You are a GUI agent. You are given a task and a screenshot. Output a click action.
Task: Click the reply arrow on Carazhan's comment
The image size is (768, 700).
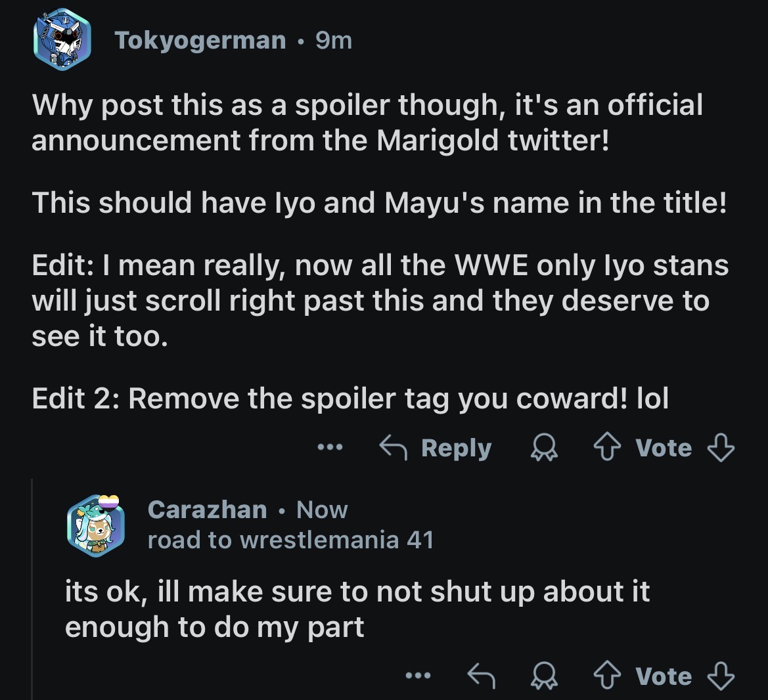tap(480, 675)
